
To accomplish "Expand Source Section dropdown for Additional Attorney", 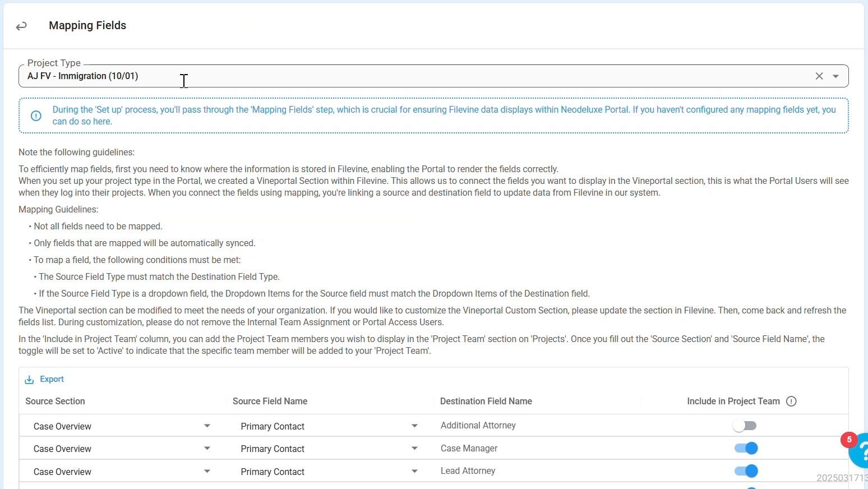I will (207, 426).
